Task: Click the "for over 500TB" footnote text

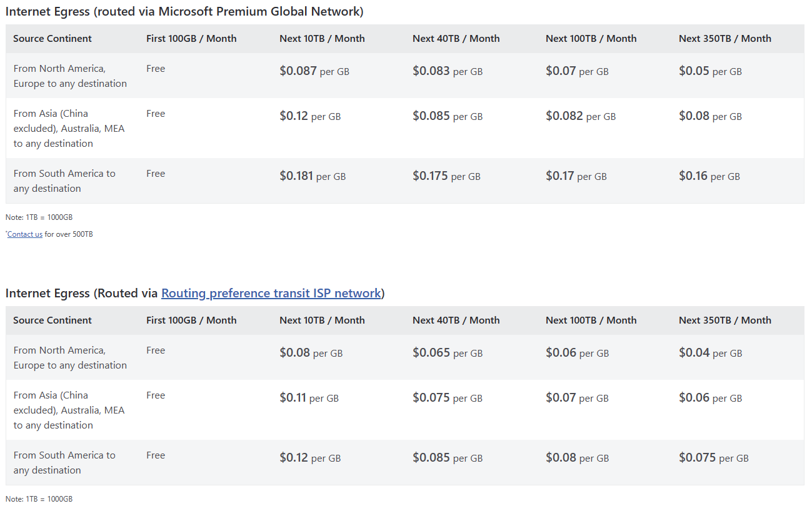Action: tap(69, 234)
